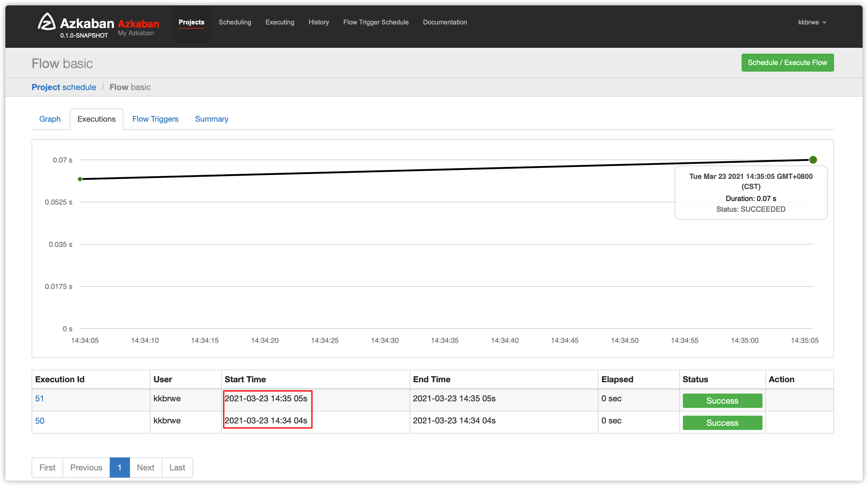The image size is (868, 486).
Task: Click Success status for execution 51
Action: pyautogui.click(x=722, y=401)
